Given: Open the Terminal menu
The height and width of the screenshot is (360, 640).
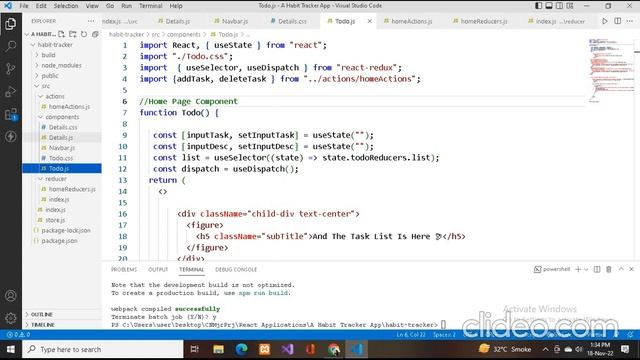Looking at the screenshot, I should (x=151, y=6).
